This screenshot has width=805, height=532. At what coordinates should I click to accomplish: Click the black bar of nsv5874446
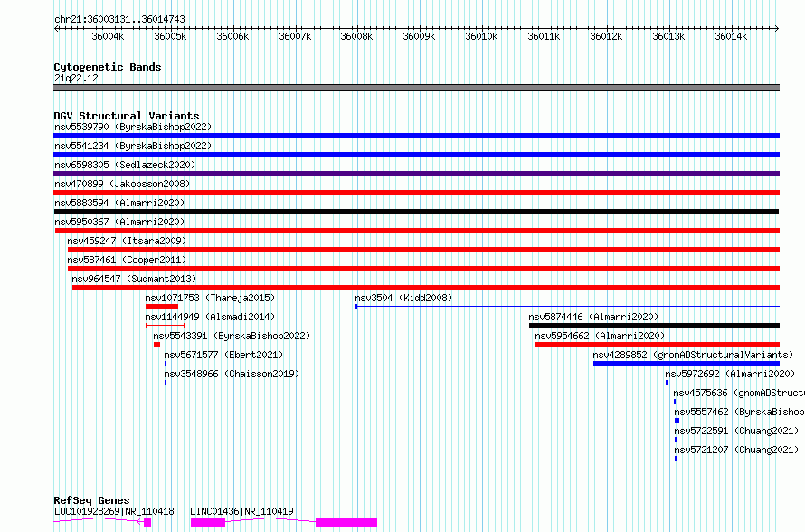pos(655,326)
